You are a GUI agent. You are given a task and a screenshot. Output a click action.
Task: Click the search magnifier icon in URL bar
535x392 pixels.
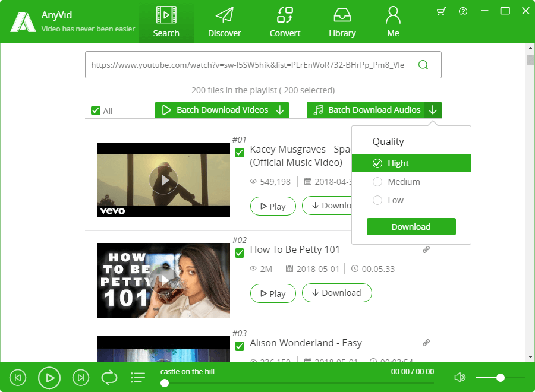click(423, 65)
